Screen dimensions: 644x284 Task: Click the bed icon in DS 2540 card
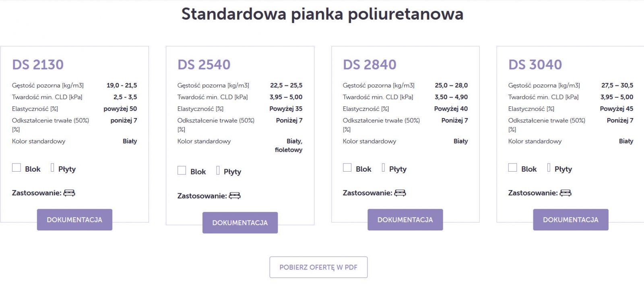click(235, 196)
